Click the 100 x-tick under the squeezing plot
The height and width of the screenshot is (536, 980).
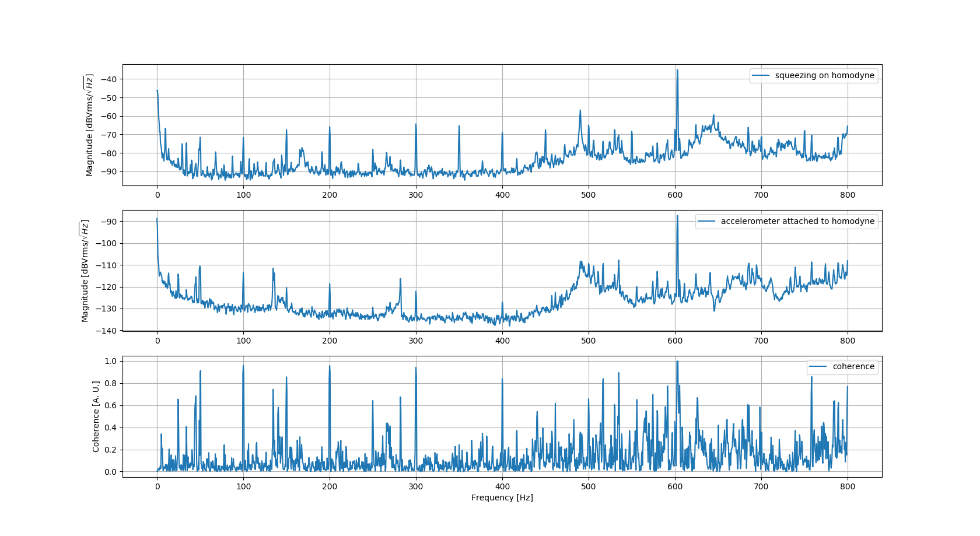coord(243,195)
